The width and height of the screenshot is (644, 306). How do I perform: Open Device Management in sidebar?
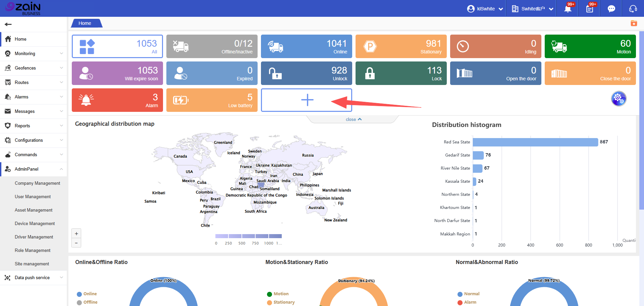click(35, 224)
